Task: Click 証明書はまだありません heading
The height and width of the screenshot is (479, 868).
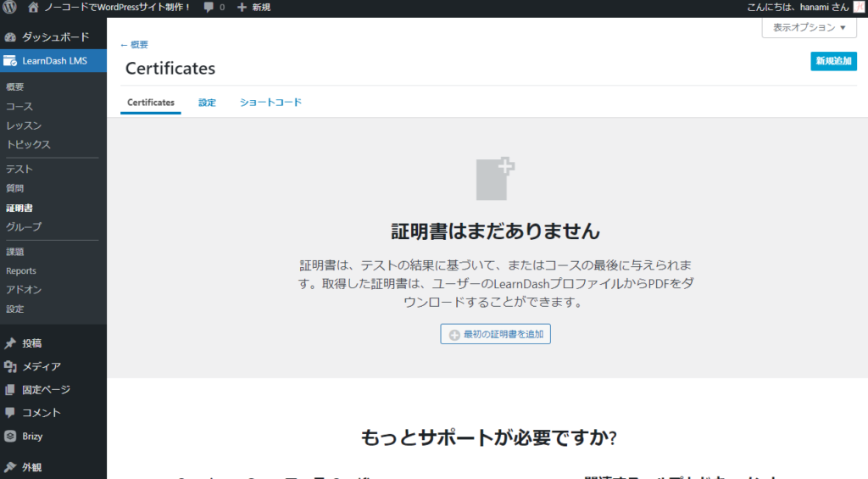Action: pyautogui.click(x=495, y=231)
